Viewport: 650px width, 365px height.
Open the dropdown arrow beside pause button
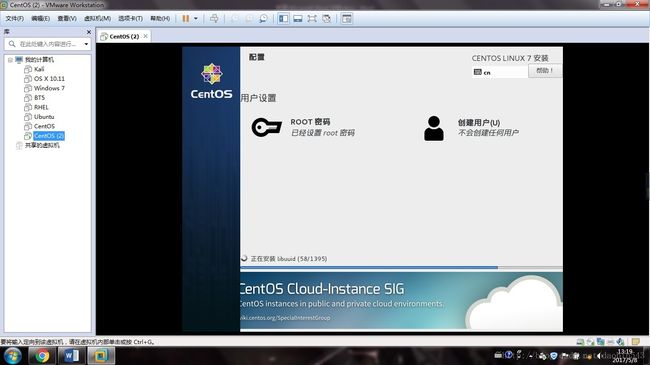(196, 19)
